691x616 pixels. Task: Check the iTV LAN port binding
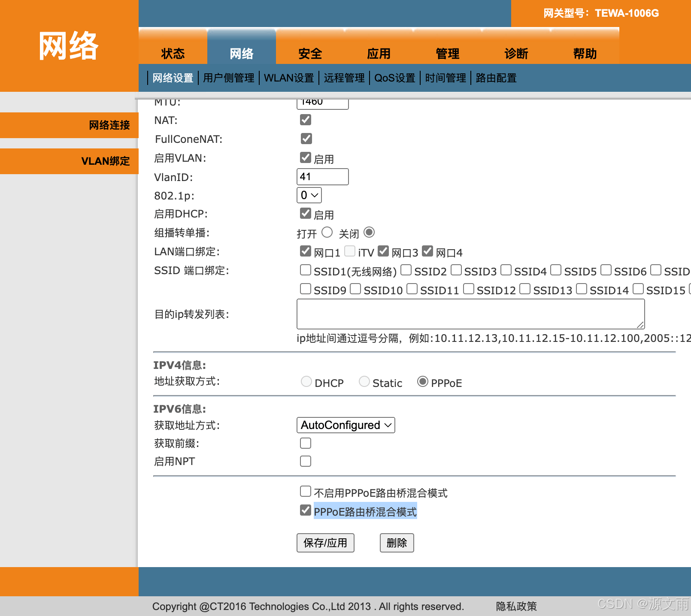coord(350,251)
